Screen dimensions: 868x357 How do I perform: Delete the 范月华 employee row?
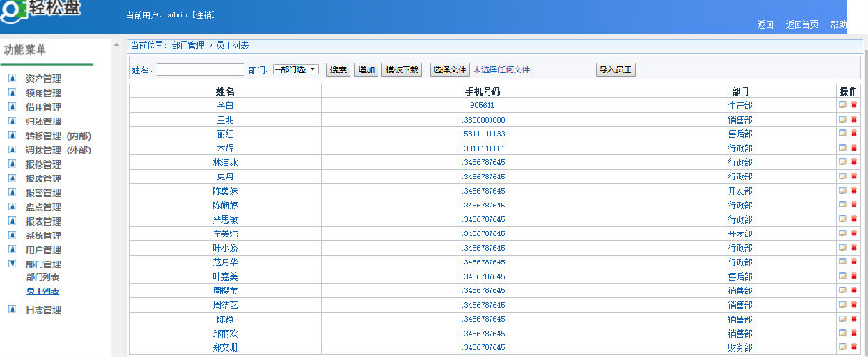coord(854,261)
